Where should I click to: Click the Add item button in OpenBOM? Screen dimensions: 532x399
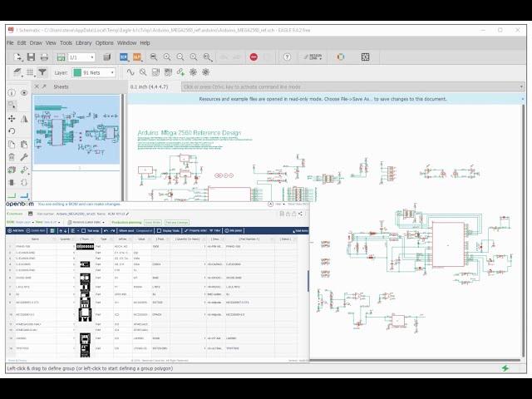click(x=16, y=231)
